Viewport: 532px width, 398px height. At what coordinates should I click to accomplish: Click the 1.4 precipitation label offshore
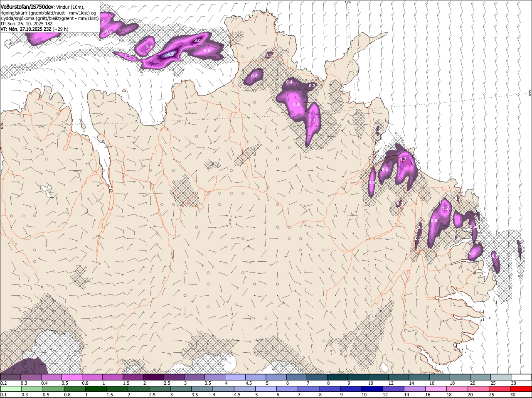coord(149,47)
